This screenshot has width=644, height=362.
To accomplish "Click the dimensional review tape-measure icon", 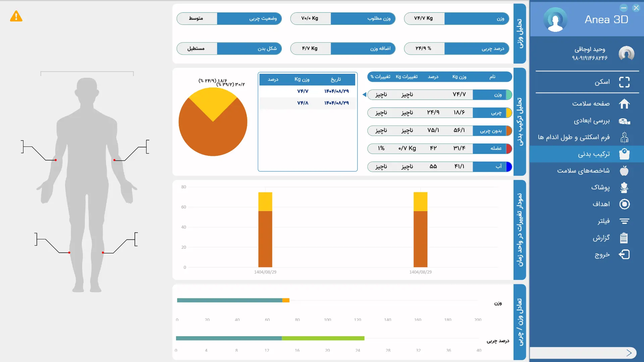I will pyautogui.click(x=624, y=121).
